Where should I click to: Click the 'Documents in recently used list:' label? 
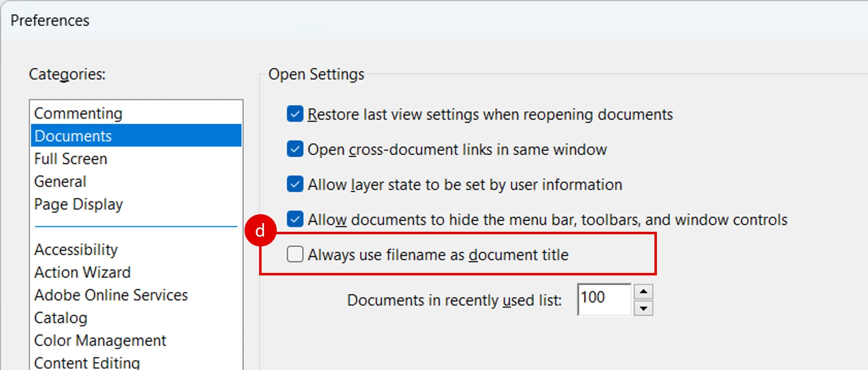click(x=454, y=300)
